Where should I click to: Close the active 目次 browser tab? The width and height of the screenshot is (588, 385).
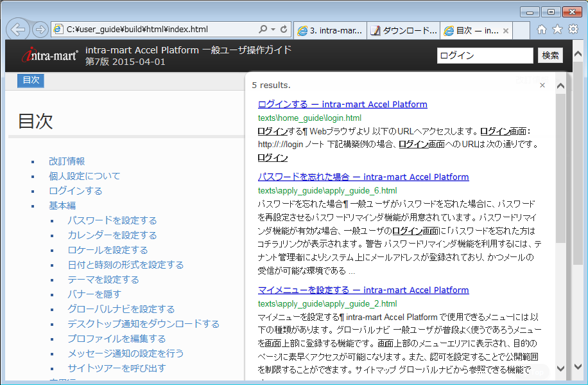pos(506,30)
